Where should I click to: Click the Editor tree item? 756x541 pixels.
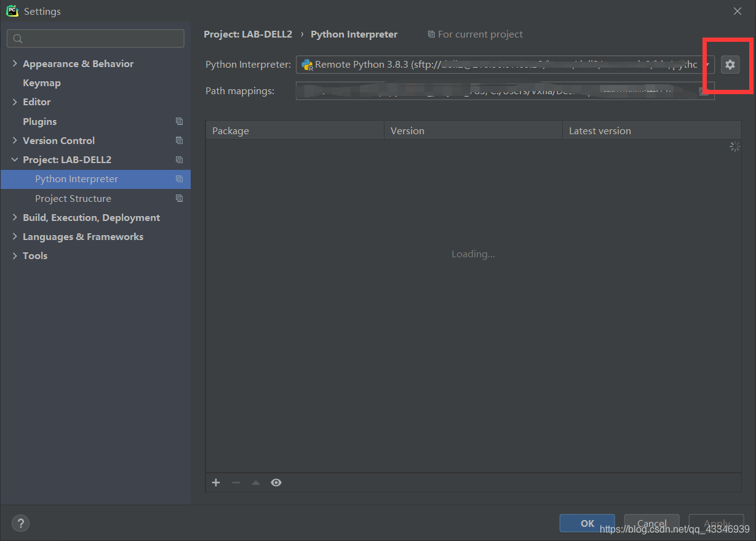click(x=37, y=102)
